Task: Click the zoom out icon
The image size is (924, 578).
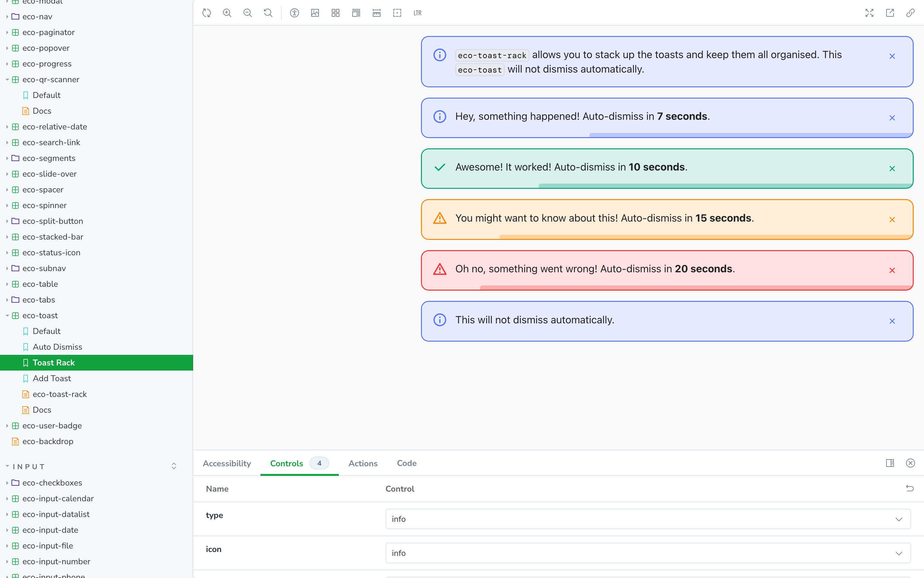Action: 247,13
